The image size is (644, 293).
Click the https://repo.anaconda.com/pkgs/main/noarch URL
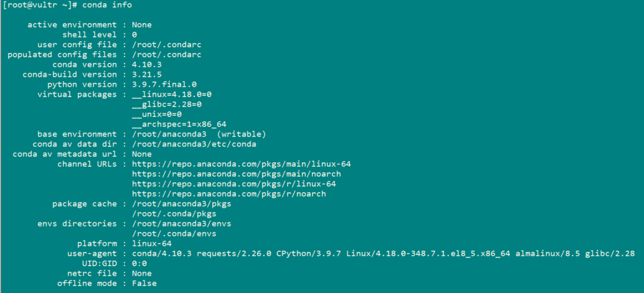pos(236,174)
